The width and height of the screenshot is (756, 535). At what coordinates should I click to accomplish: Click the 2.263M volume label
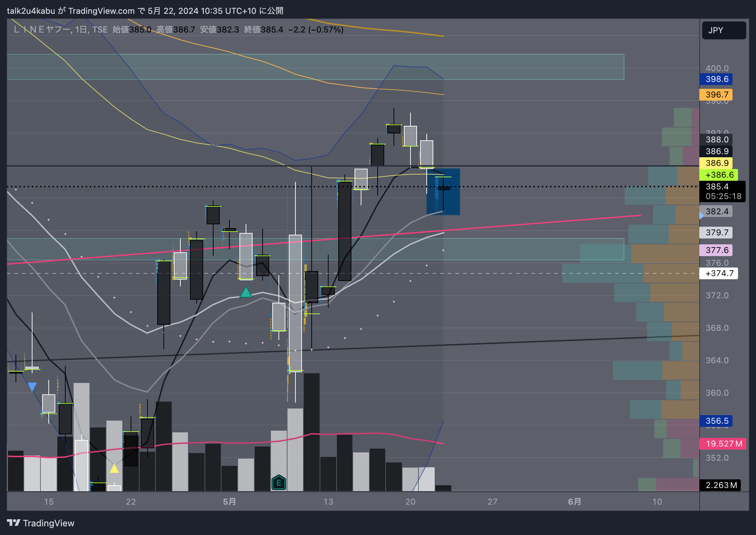(x=720, y=485)
